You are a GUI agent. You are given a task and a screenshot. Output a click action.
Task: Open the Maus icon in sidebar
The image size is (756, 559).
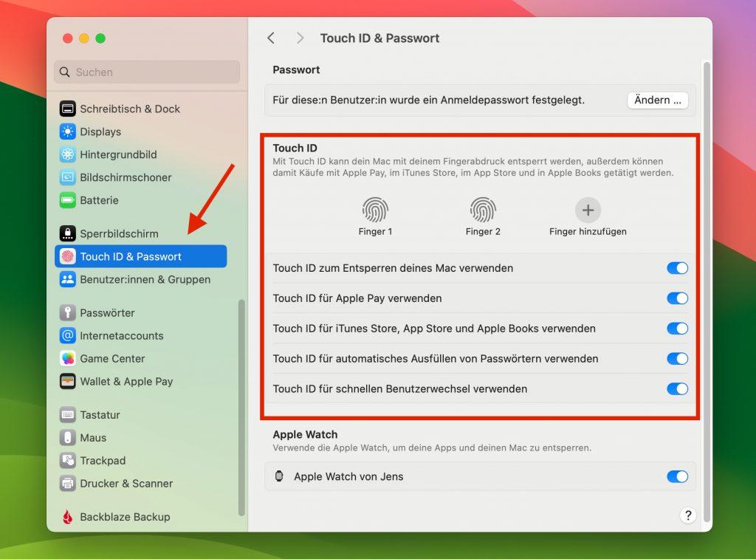coord(67,437)
